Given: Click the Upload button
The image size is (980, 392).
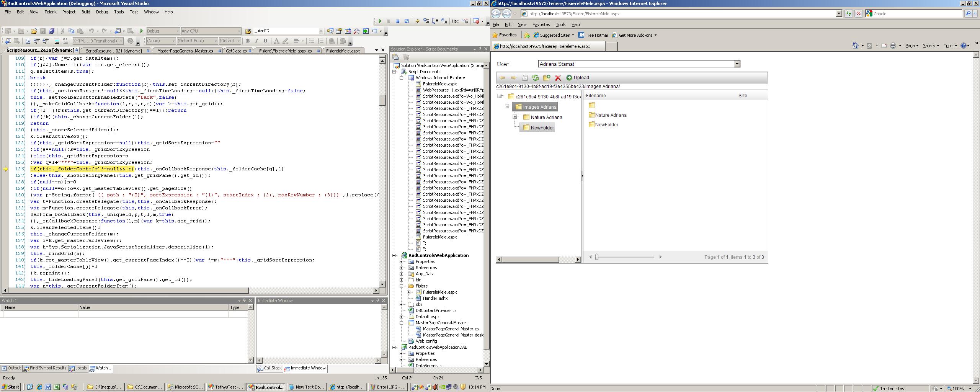Looking at the screenshot, I should click(578, 78).
